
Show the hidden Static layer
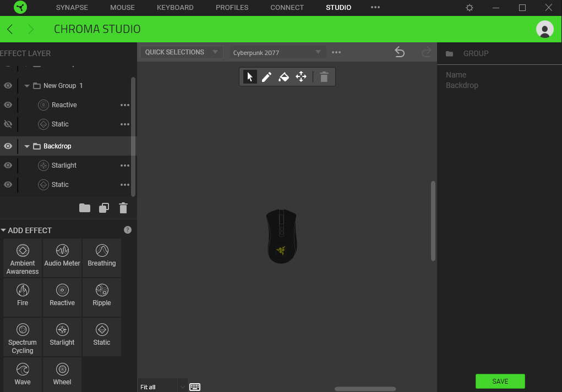point(8,124)
